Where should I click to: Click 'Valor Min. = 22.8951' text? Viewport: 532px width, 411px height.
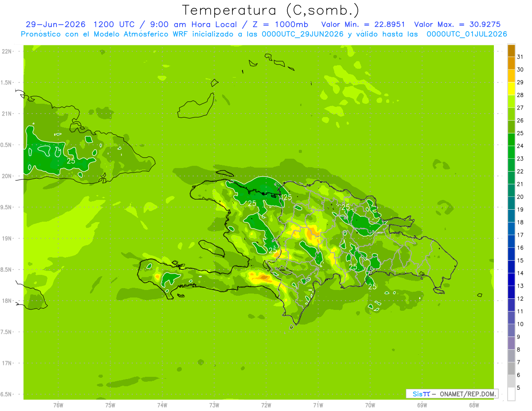pos(363,24)
